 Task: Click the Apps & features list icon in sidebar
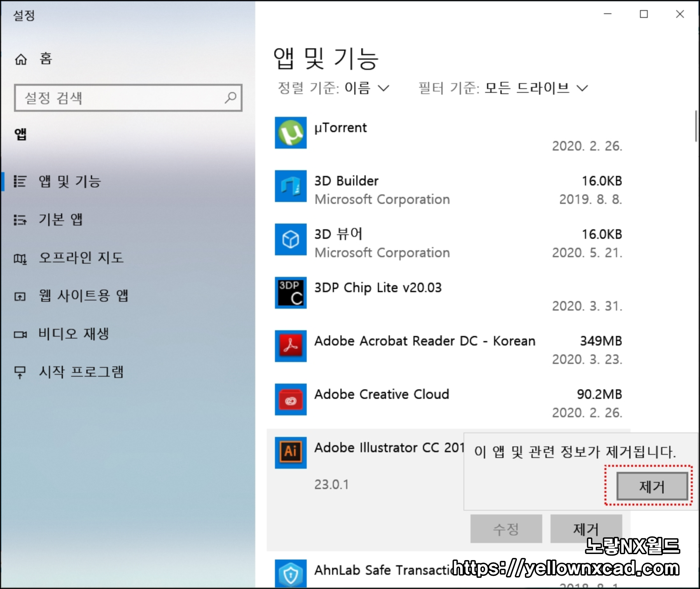pos(20,181)
